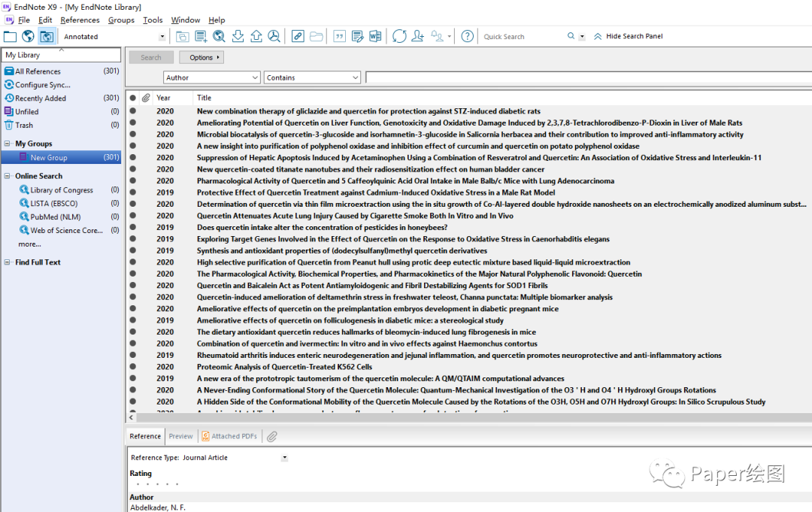This screenshot has width=812, height=512.
Task: Open the File menu
Action: [x=24, y=20]
